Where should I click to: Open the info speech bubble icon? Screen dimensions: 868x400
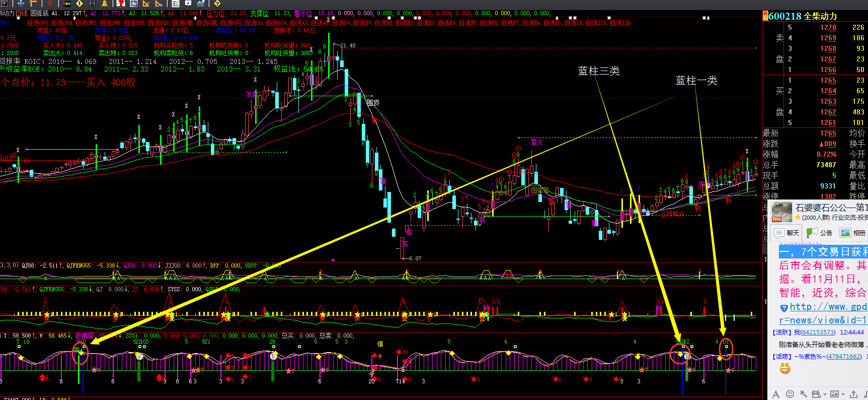pos(188,3)
